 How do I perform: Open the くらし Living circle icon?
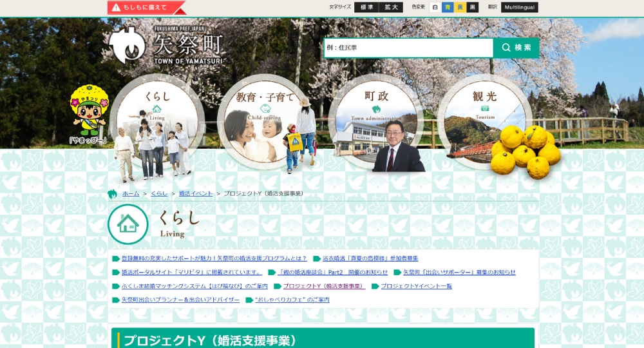157,122
